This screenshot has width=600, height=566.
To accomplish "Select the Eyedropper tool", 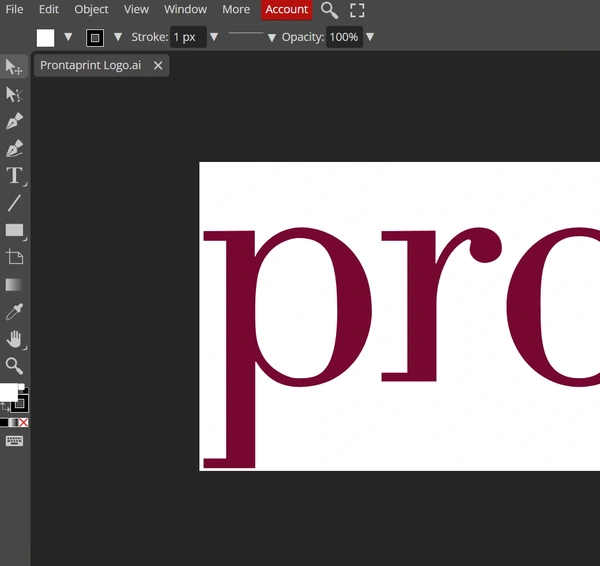I will [14, 312].
